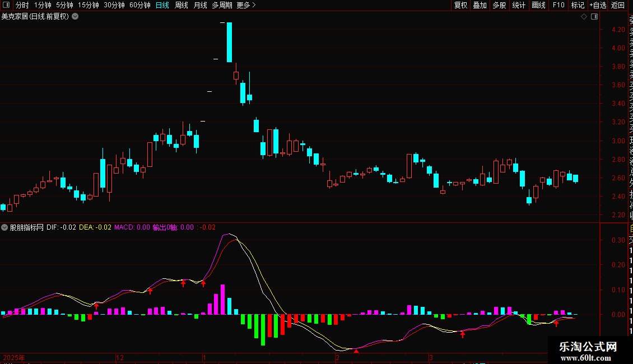Click the diamond icon above price axis
633x364 pixels.
[584, 17]
